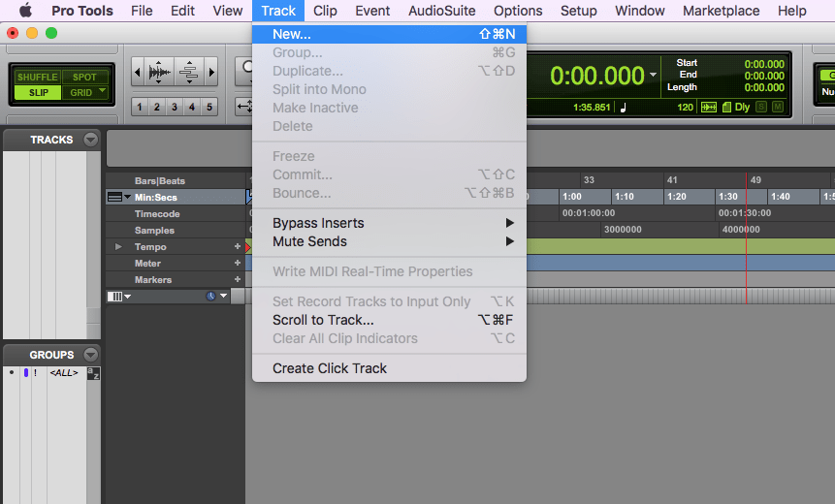835x504 pixels.
Task: Select the Samples ruler
Action: 154,231
